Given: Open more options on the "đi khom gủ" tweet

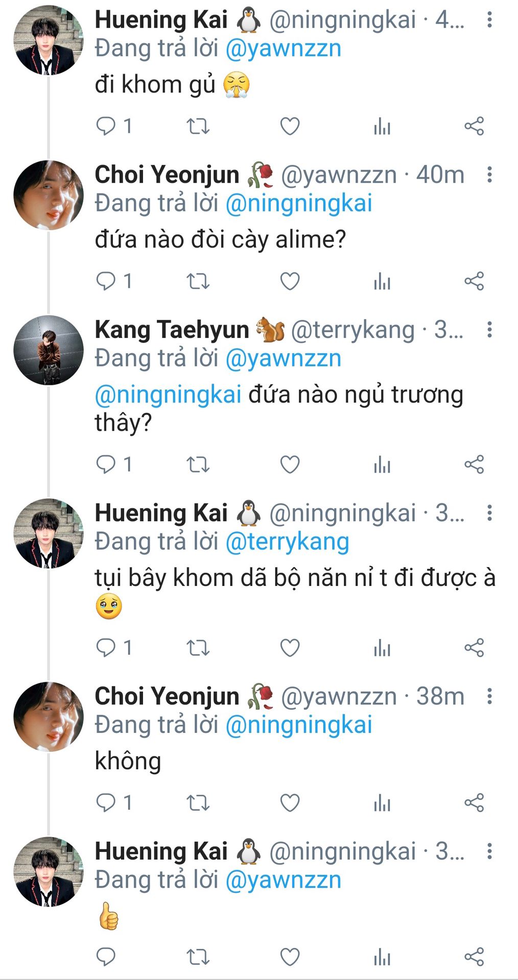Looking at the screenshot, I should click(489, 20).
